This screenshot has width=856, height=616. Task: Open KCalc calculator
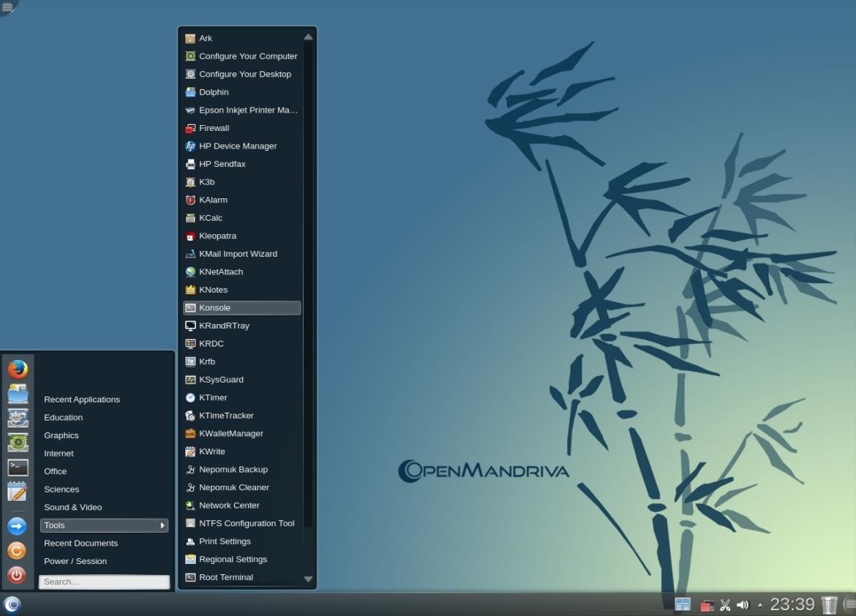(x=242, y=218)
